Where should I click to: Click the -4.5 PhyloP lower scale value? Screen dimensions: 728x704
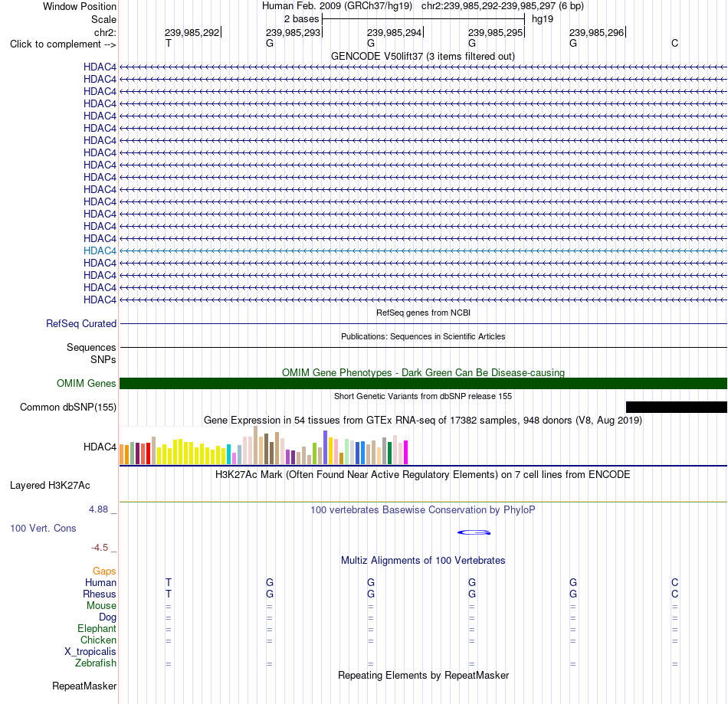pyautogui.click(x=100, y=548)
